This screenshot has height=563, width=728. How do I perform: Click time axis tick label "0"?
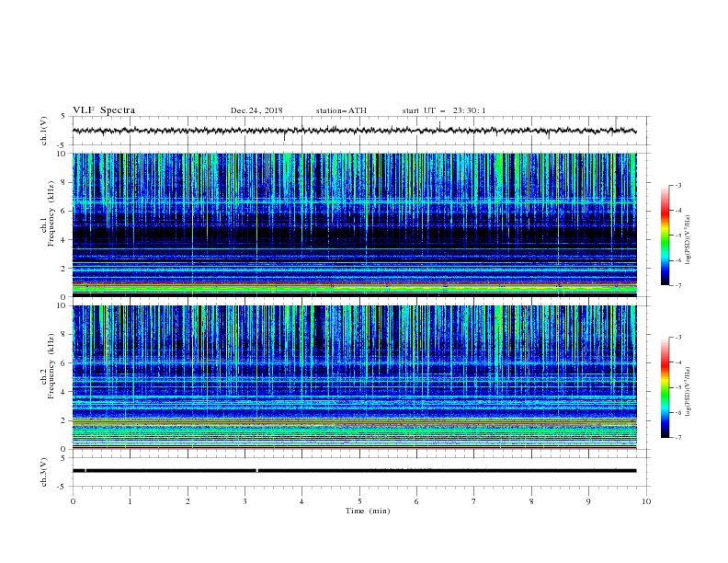coord(73,501)
